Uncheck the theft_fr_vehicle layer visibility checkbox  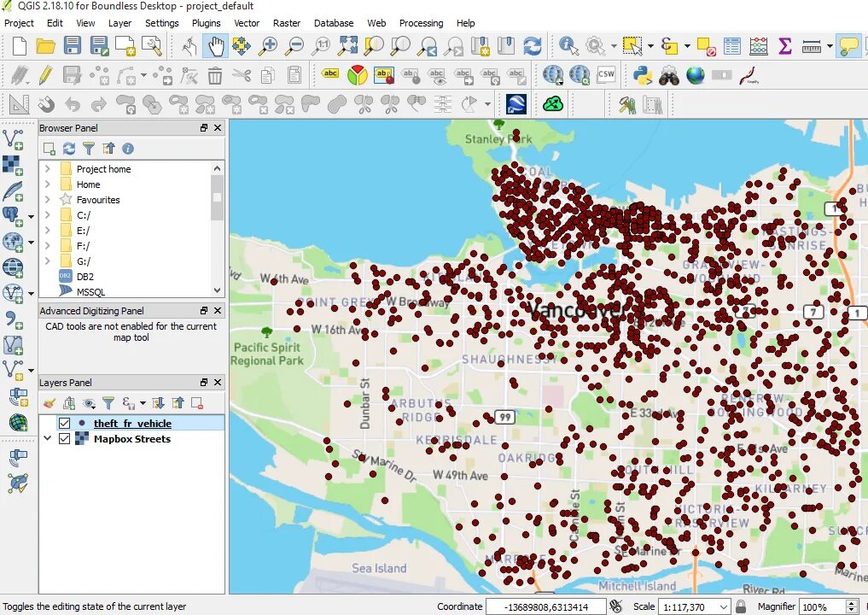pyautogui.click(x=64, y=424)
